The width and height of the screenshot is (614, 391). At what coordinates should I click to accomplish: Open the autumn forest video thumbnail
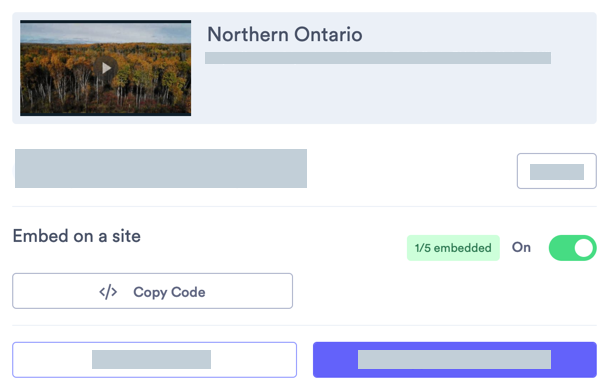click(x=106, y=68)
